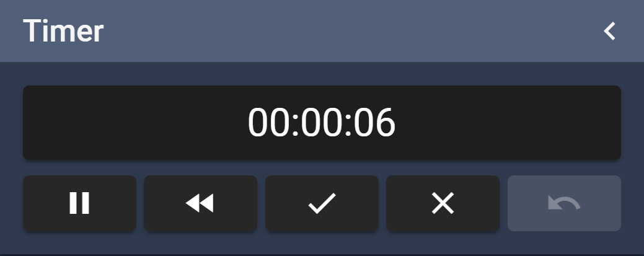Pause the running timer
Screen dimensions: 644x256
(x=79, y=203)
